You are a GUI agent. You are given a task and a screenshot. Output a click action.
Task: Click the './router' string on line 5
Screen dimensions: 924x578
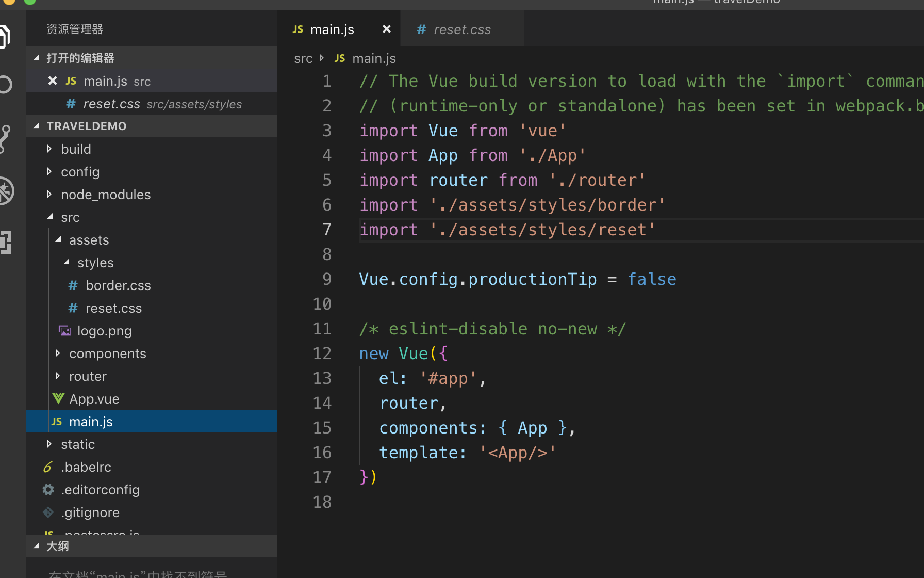[x=597, y=180]
